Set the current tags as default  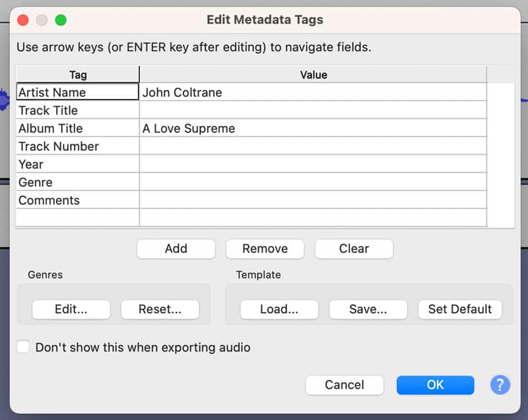[460, 309]
